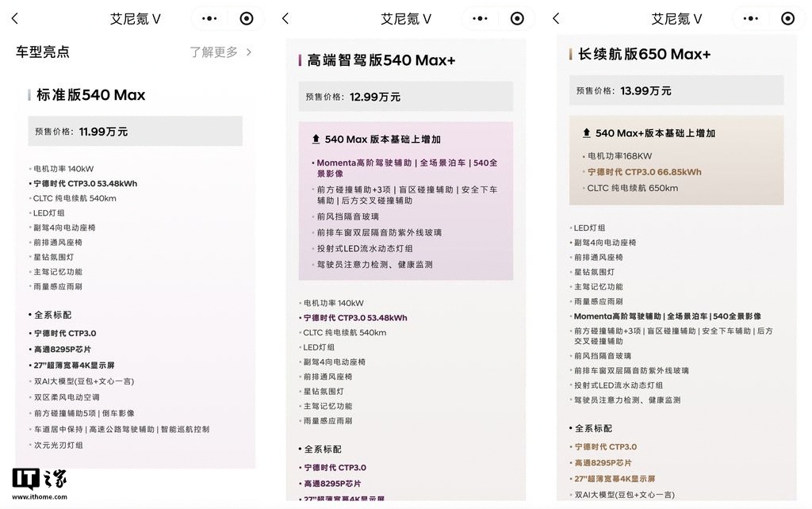Select 主驾记忆功能 in standard version
812x509 pixels.
57,272
